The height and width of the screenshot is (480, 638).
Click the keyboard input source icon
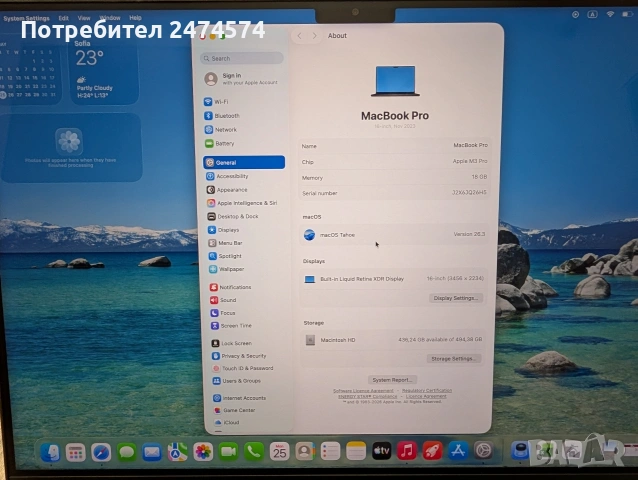592,14
